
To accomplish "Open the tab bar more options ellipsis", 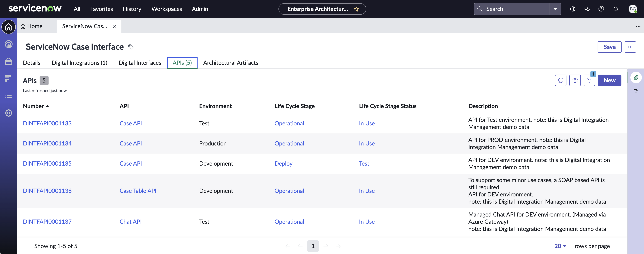I will point(638,26).
